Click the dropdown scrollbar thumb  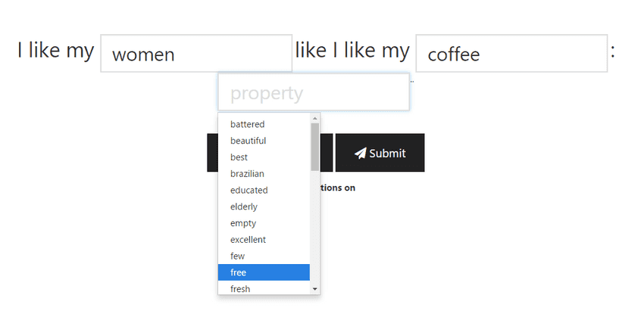(x=315, y=146)
